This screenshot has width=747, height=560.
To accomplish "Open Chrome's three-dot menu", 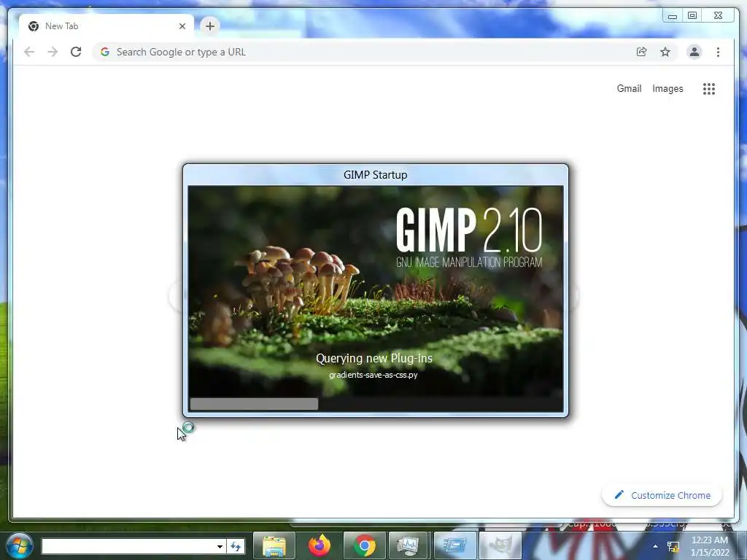I will [x=718, y=52].
